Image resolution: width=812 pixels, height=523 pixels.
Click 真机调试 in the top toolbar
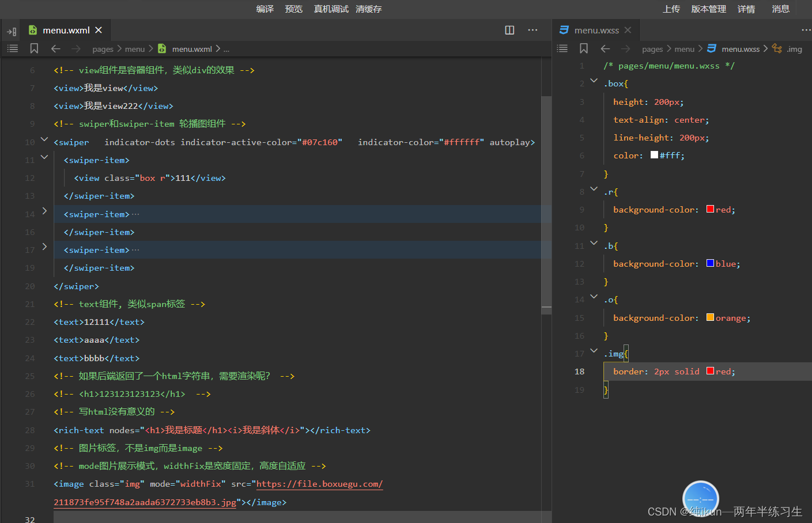[x=331, y=9]
